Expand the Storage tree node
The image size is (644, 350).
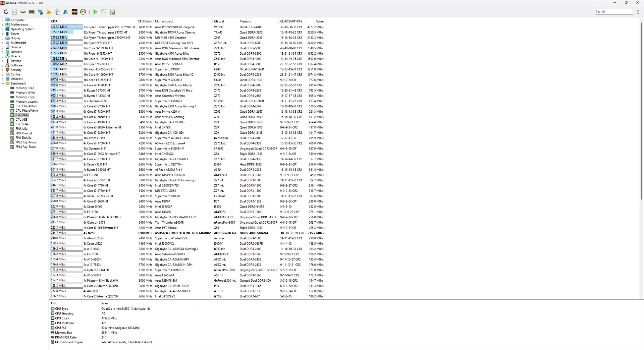click(3, 47)
